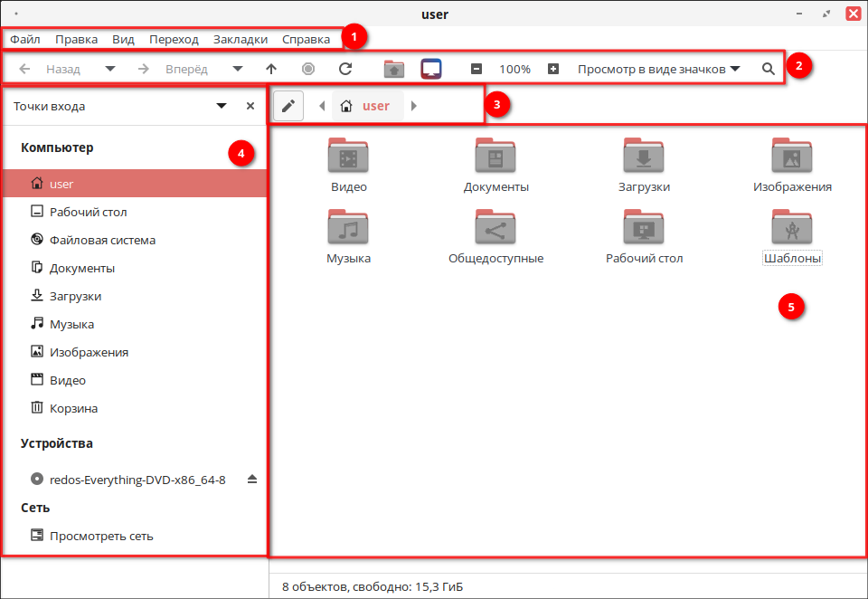Expand the Вперёд history dropdown arrow
The height and width of the screenshot is (599, 868).
point(238,70)
